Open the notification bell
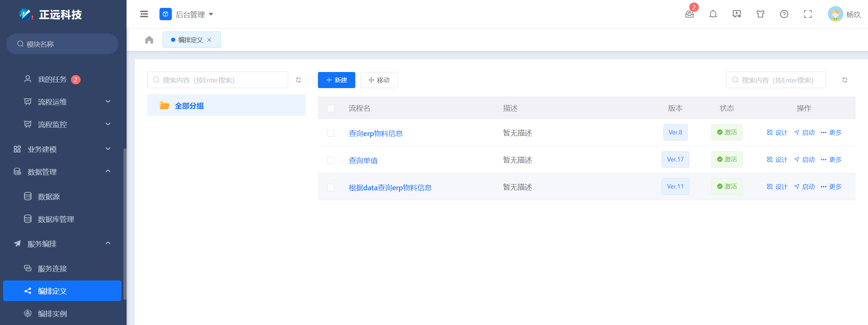868x325 pixels. 713,14
